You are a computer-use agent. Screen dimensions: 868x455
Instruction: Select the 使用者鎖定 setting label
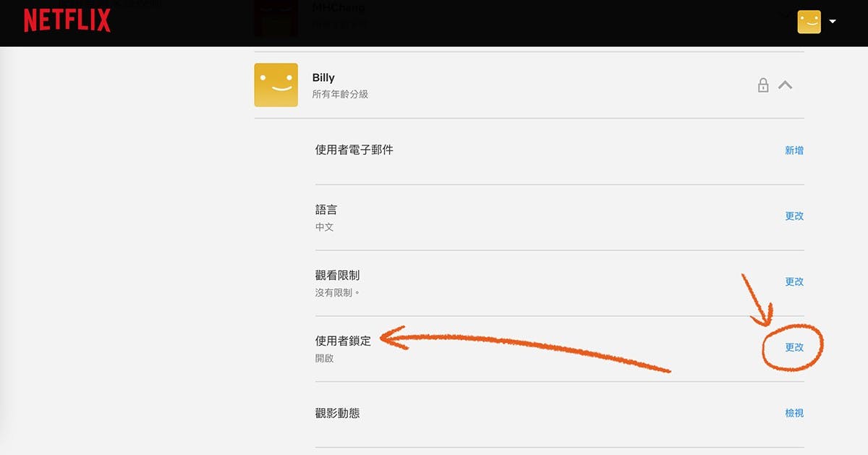pyautogui.click(x=343, y=341)
